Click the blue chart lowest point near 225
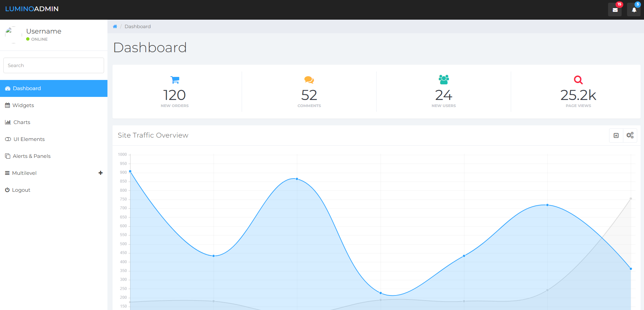The width and height of the screenshot is (644, 310). pyautogui.click(x=381, y=293)
